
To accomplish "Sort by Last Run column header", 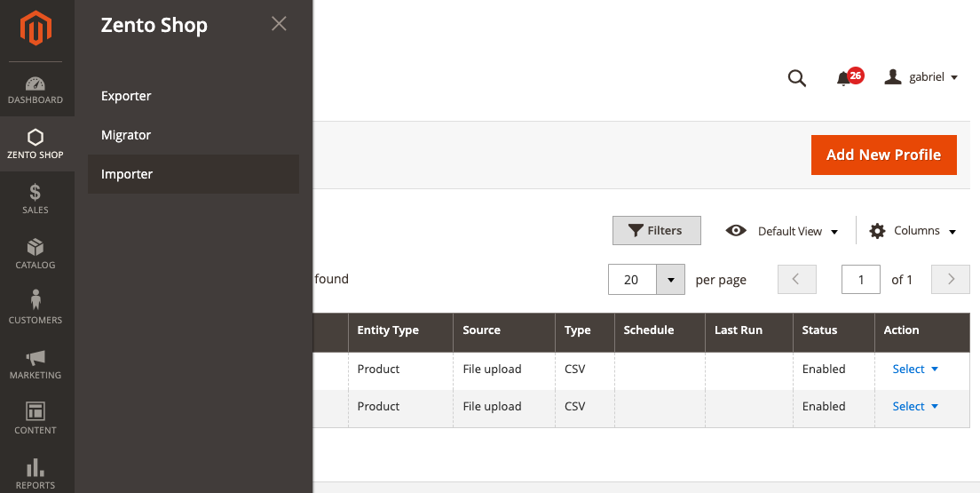I will (749, 332).
